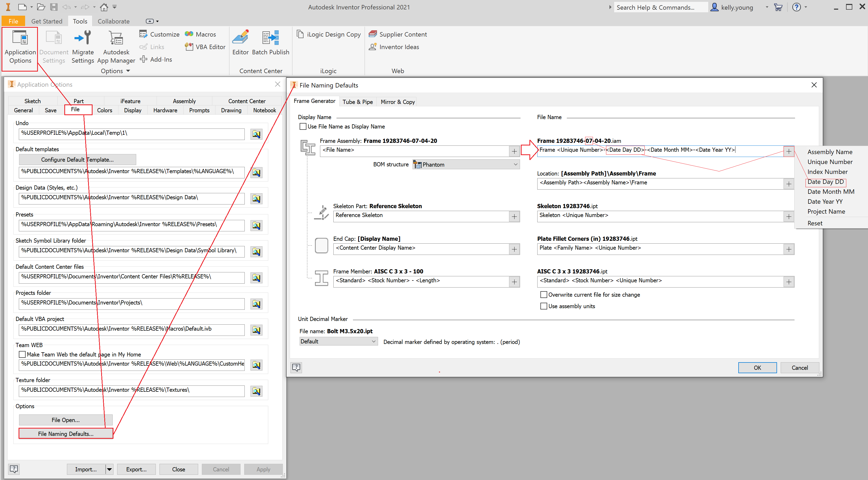Open the Migrate Settings tool
This screenshot has height=480, width=868.
83,38
